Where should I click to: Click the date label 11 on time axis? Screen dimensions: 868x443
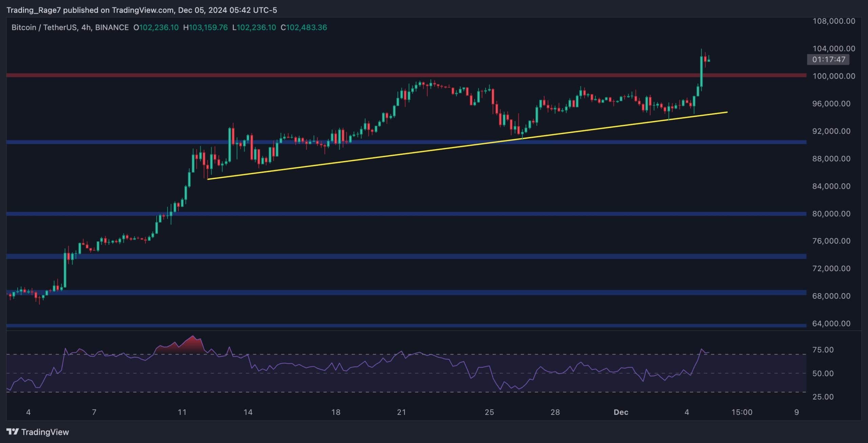182,412
